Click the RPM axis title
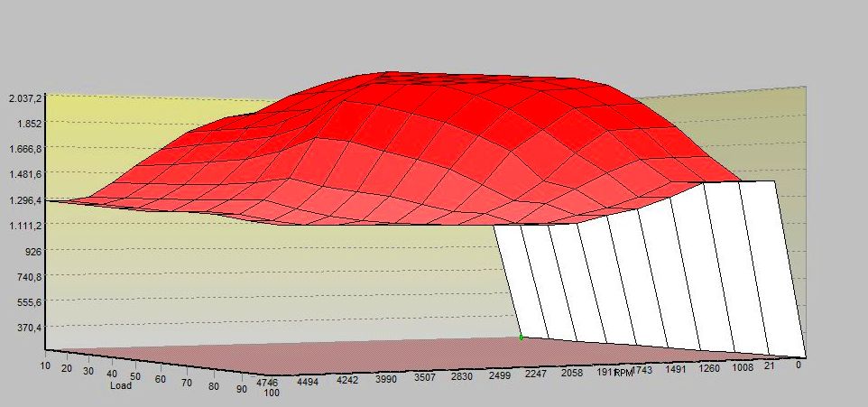This screenshot has width=868, height=407. click(x=623, y=373)
